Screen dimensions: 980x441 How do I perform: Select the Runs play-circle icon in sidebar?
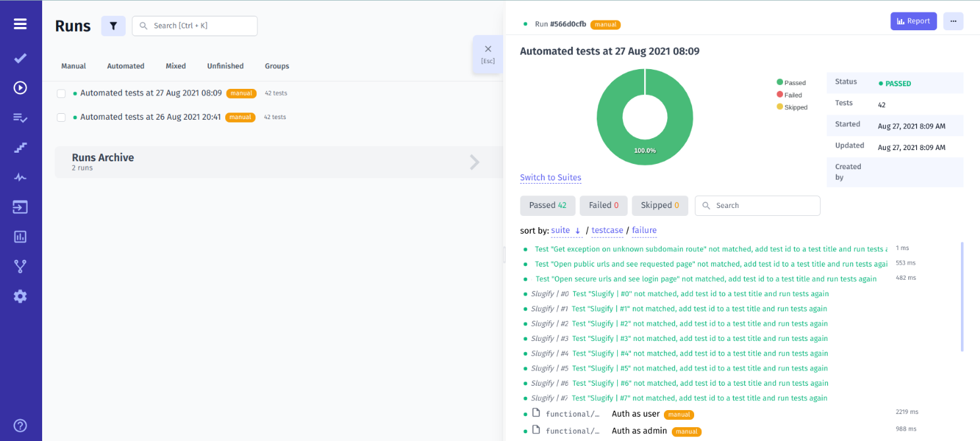20,88
